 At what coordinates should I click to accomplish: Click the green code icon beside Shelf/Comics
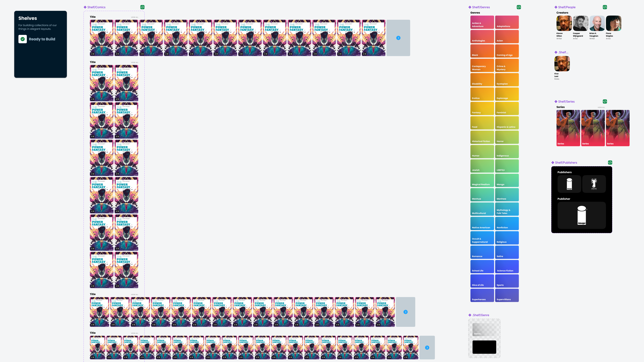[x=142, y=7]
